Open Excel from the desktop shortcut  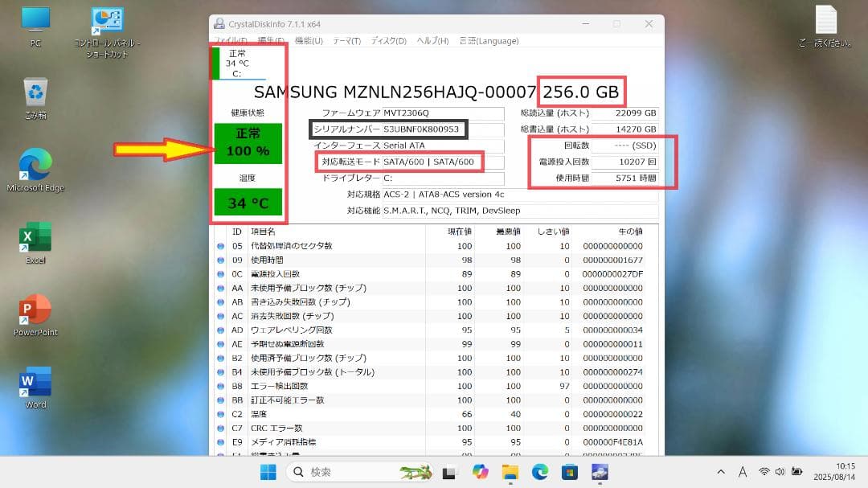(x=34, y=238)
